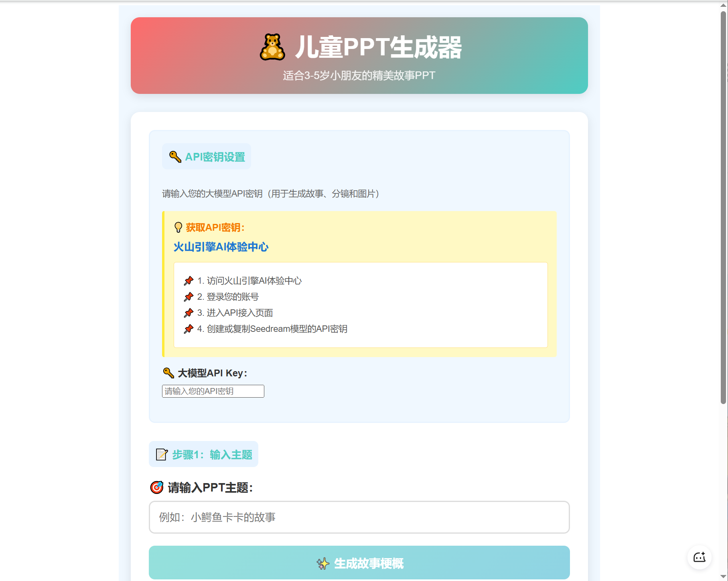Click the target icon beside 请输入PPT主题
728x581 pixels.
click(157, 488)
